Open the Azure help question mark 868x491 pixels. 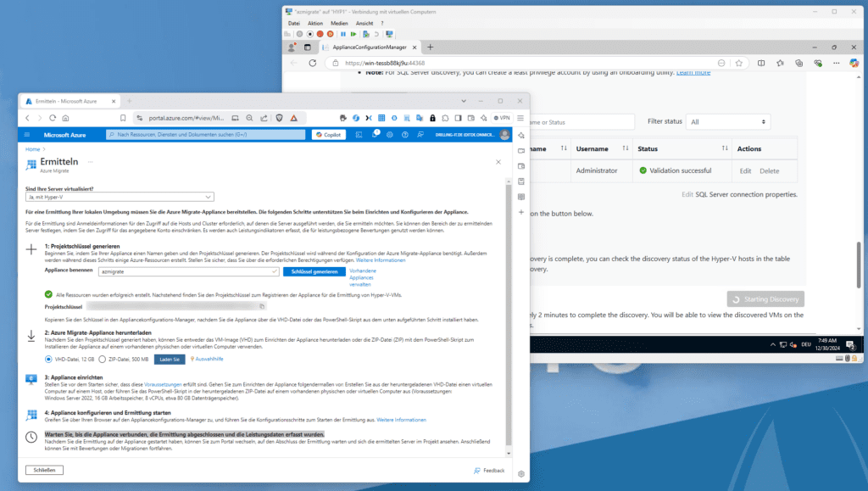pyautogui.click(x=405, y=135)
